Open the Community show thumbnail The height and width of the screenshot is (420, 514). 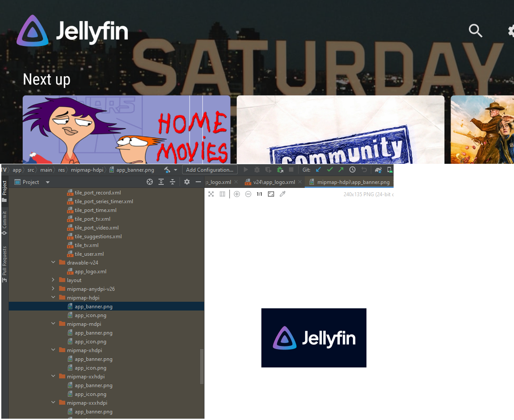pyautogui.click(x=340, y=130)
